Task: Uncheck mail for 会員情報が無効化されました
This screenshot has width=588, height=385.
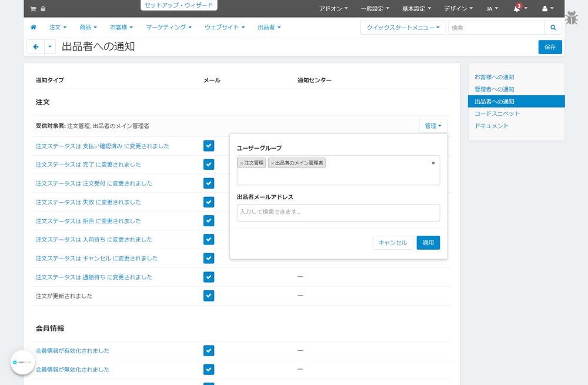Action: pyautogui.click(x=209, y=369)
